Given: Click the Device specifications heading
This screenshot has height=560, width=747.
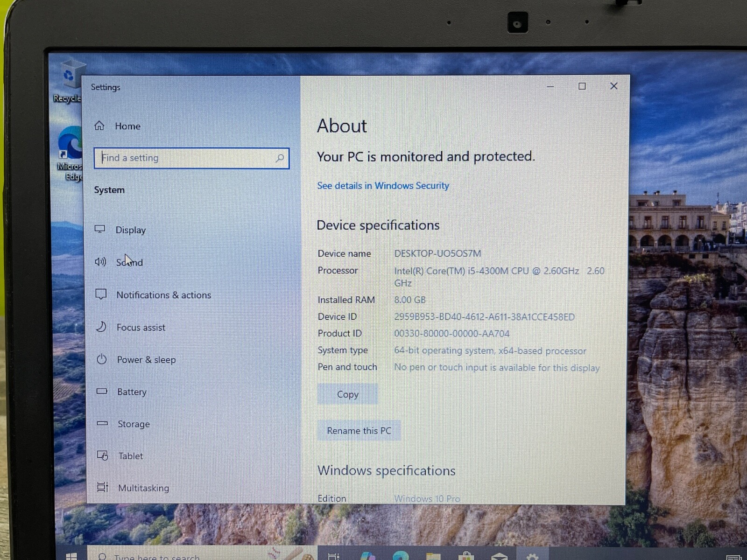Looking at the screenshot, I should [378, 225].
